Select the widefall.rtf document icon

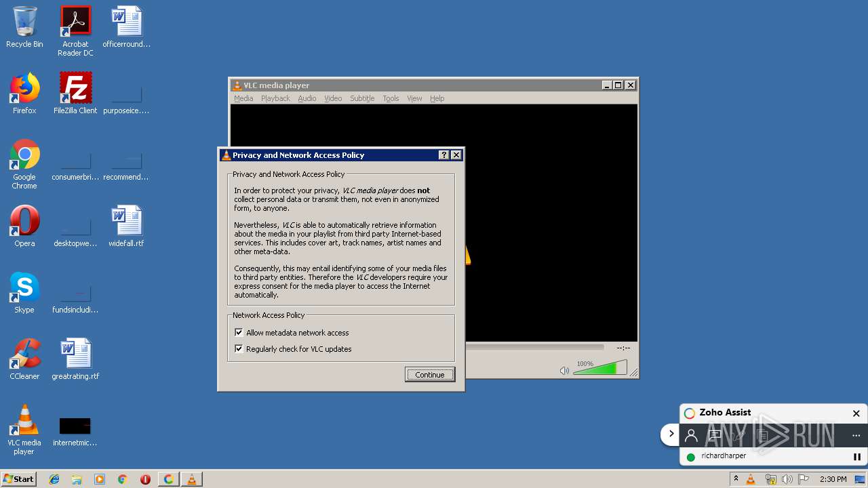click(127, 226)
